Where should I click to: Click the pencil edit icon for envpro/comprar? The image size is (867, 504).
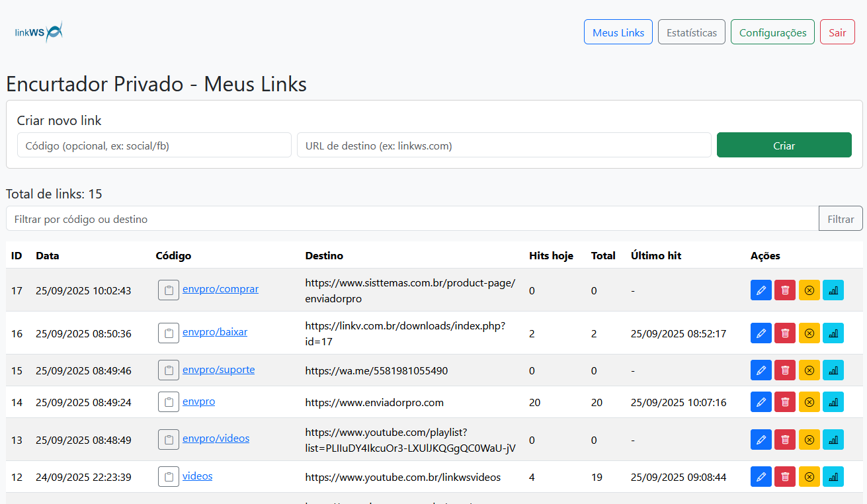click(761, 290)
